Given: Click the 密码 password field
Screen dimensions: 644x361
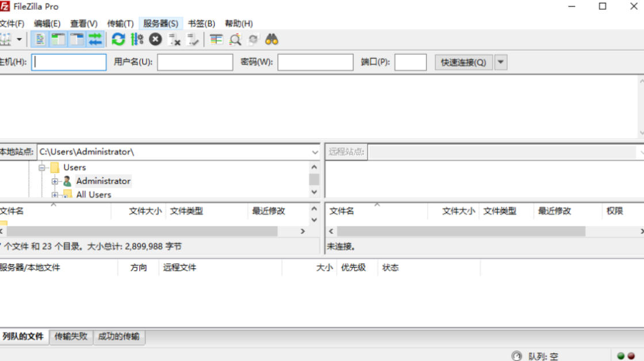Looking at the screenshot, I should [x=315, y=62].
